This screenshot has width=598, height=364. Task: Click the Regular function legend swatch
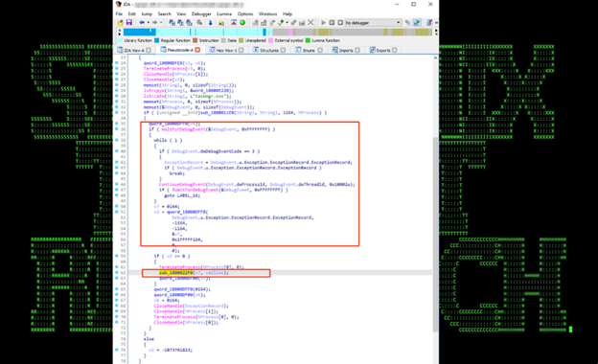[x=157, y=40]
